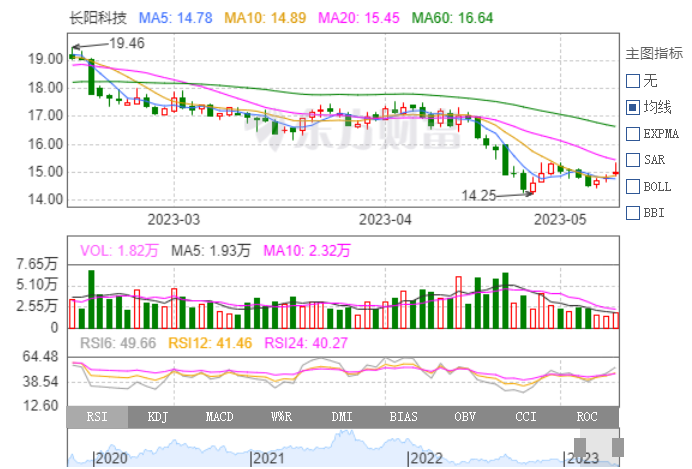
Task: Select the MACD indicator tab
Action: click(220, 417)
